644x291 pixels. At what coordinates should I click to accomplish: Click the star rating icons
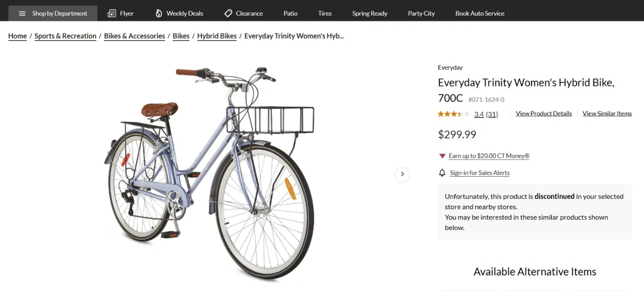coord(453,114)
